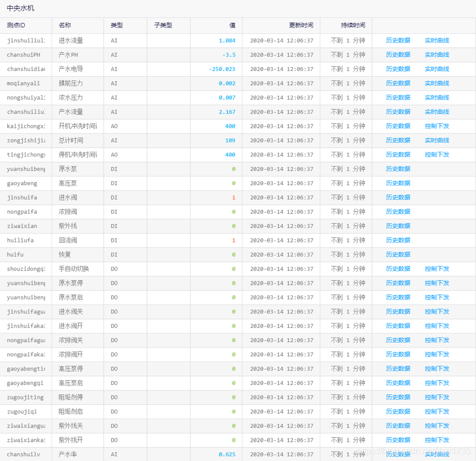
Task: Open 历史数据 for the 浓水压力 row
Action: click(398, 97)
